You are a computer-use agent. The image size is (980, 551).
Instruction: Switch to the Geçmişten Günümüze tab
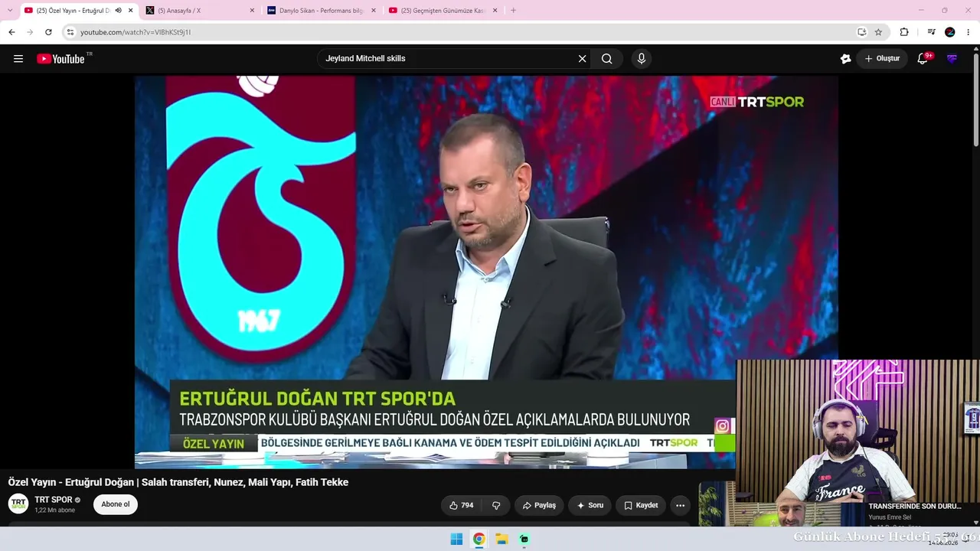click(x=443, y=11)
